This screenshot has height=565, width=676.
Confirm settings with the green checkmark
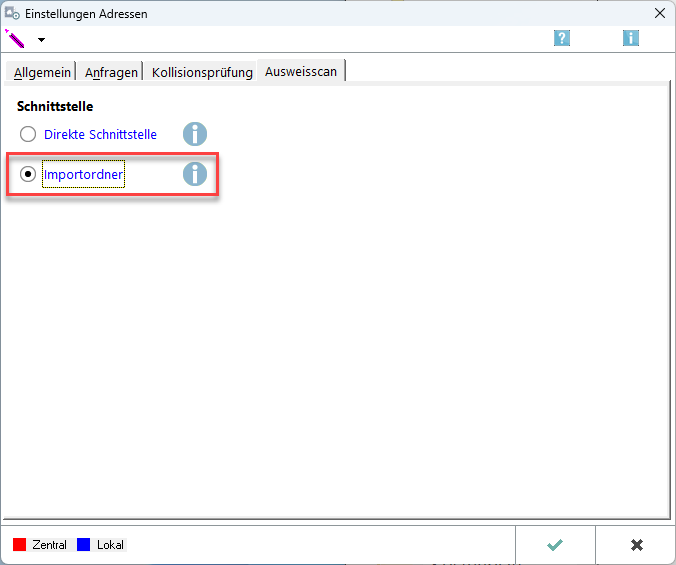click(555, 545)
